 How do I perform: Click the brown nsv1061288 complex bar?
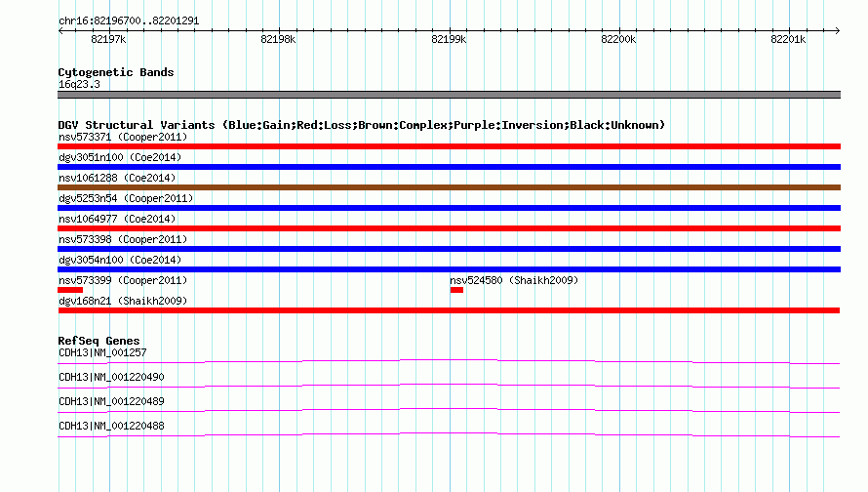coord(449,187)
